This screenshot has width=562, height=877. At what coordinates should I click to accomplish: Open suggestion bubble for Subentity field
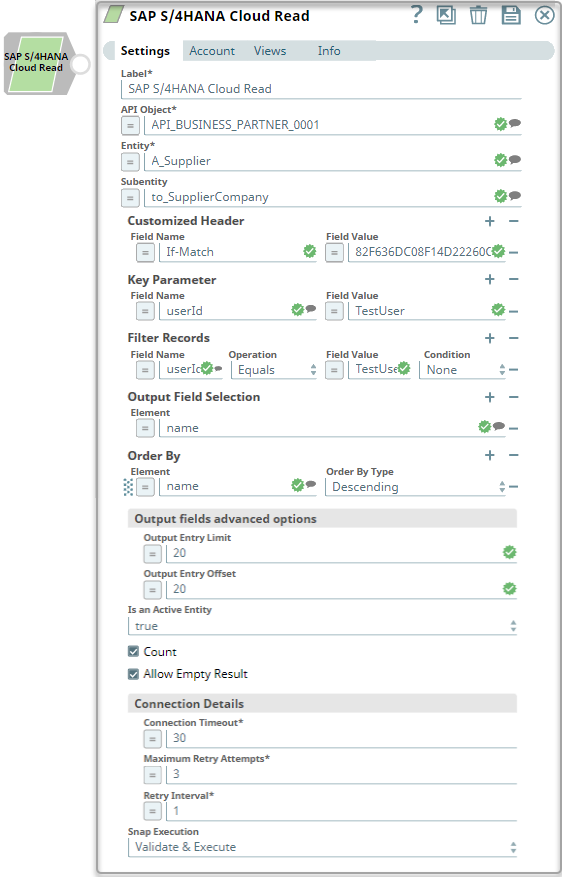click(515, 196)
